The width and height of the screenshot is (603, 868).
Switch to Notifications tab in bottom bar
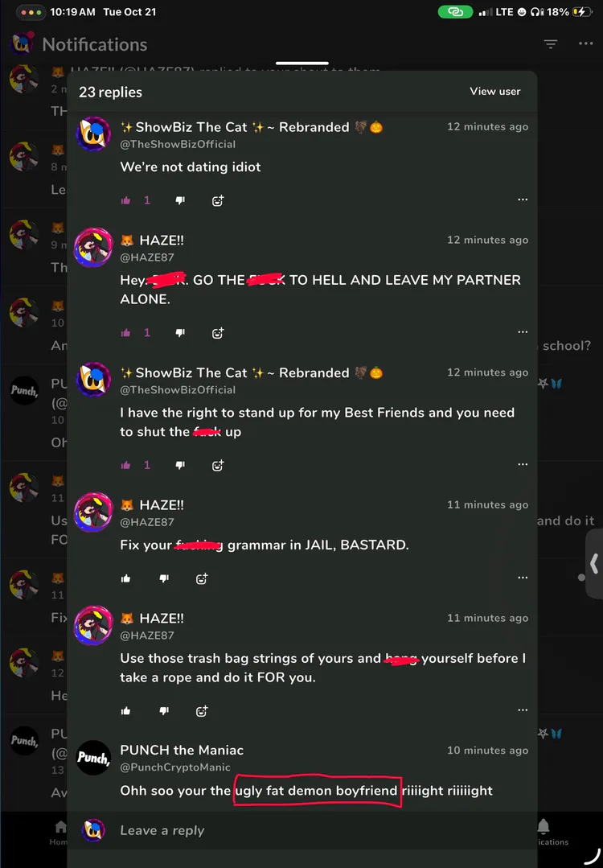544,832
